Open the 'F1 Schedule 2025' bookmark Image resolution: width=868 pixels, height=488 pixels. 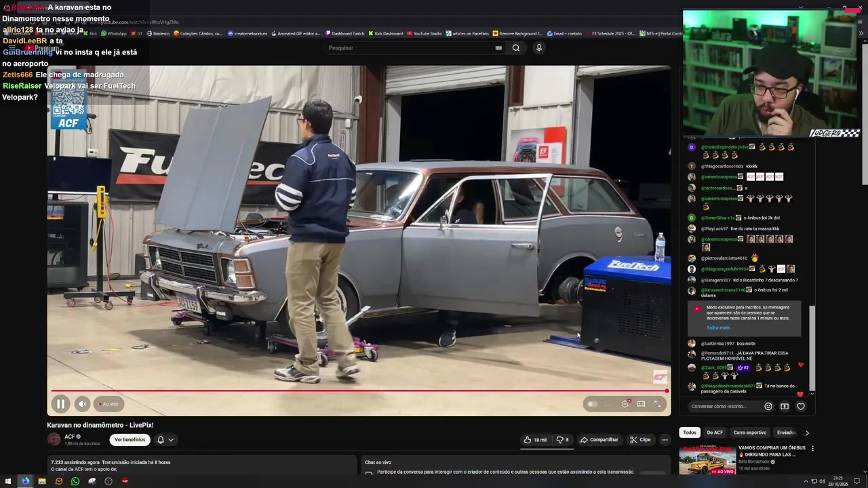[610, 33]
